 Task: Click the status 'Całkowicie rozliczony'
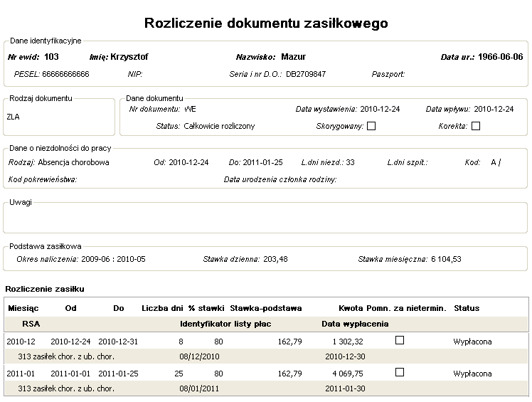point(219,126)
